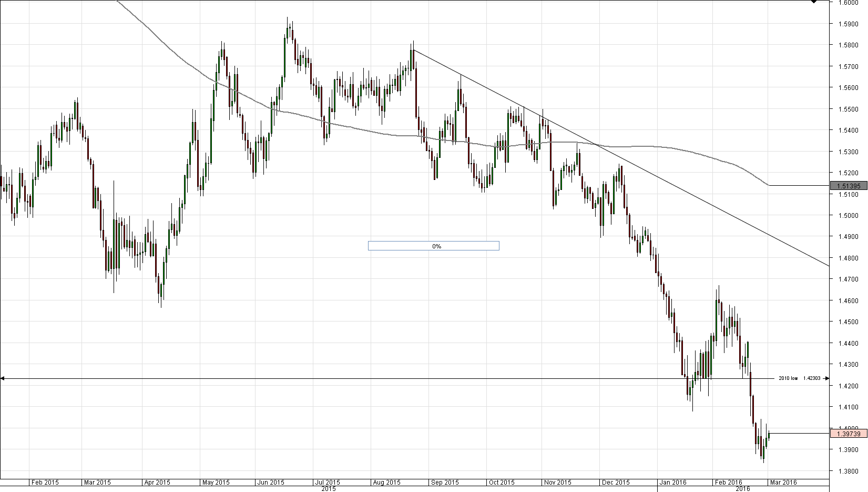Click the 2015 year label on the bottom axis
This screenshot has height=492, width=868.
coord(329,489)
